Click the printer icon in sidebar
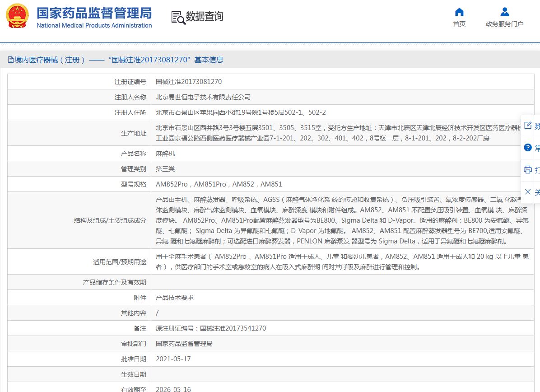This screenshot has height=392, width=540. (527, 170)
